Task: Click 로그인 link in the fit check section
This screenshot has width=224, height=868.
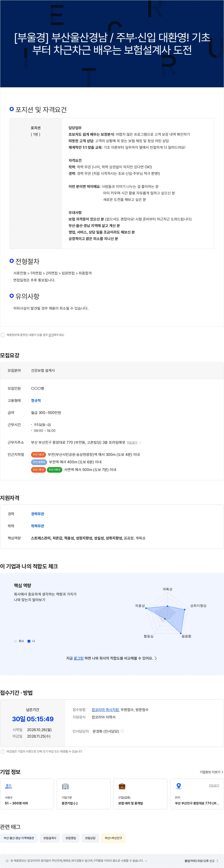Action: 78,658
